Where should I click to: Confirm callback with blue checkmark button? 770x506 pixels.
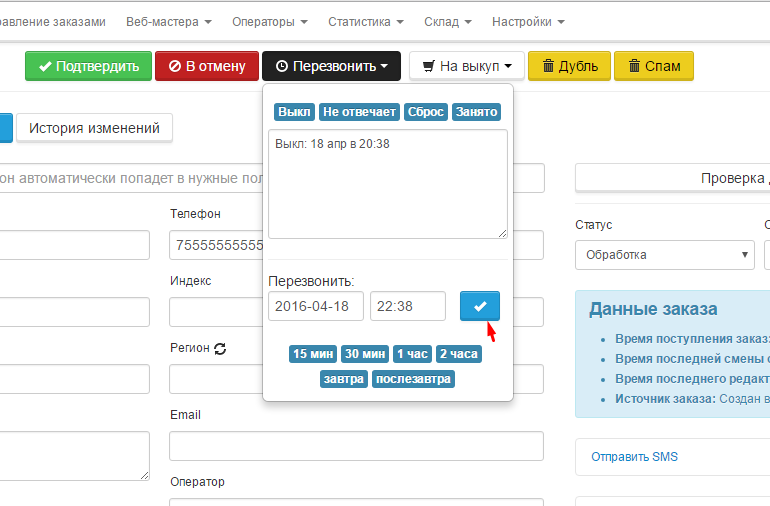pyautogui.click(x=480, y=306)
